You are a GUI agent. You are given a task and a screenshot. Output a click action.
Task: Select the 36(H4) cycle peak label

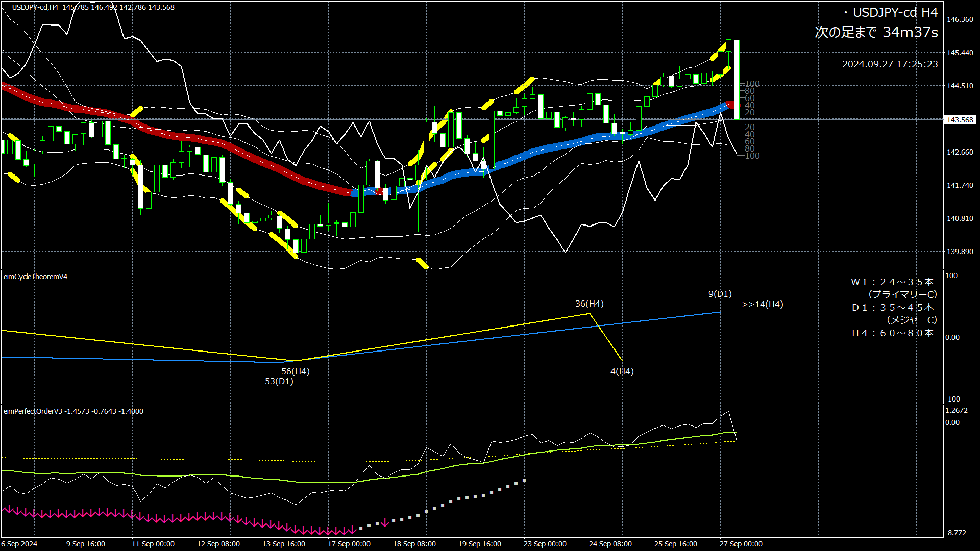pos(589,304)
